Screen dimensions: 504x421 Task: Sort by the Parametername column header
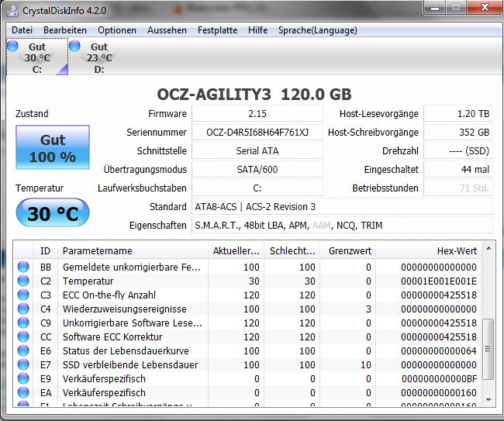pyautogui.click(x=133, y=250)
